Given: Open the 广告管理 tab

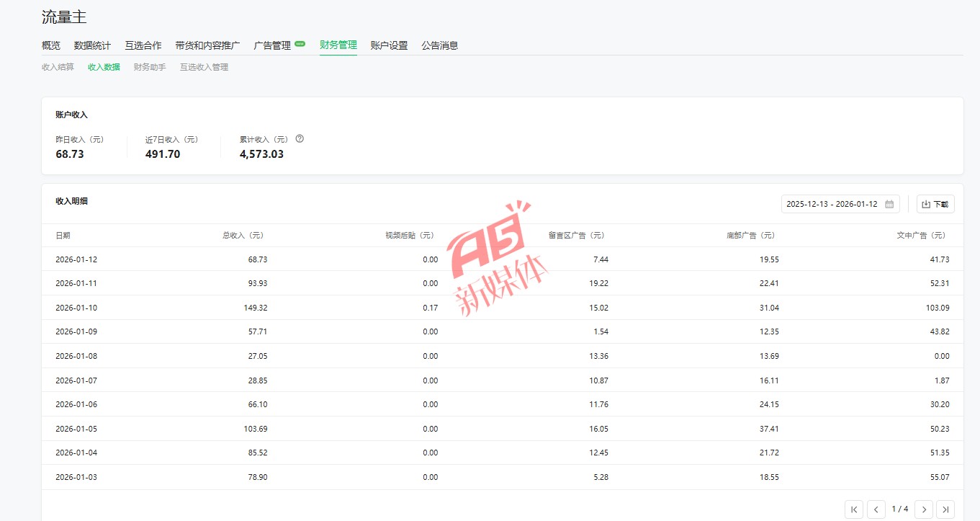Looking at the screenshot, I should pyautogui.click(x=272, y=45).
